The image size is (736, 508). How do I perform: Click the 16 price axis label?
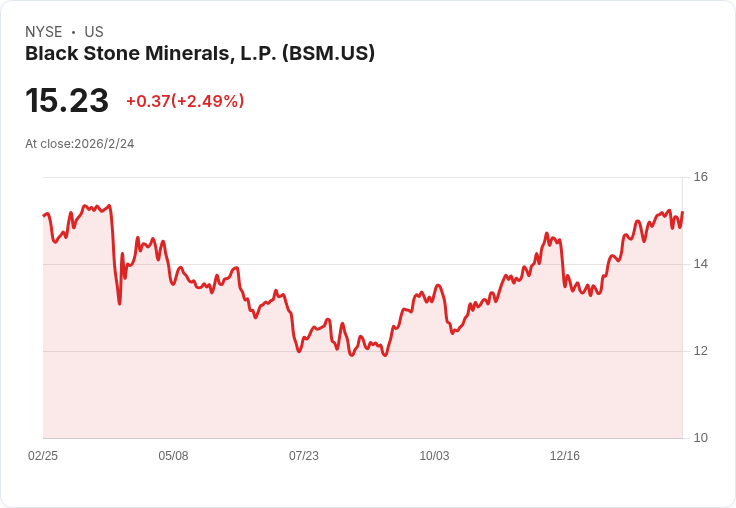tap(700, 177)
